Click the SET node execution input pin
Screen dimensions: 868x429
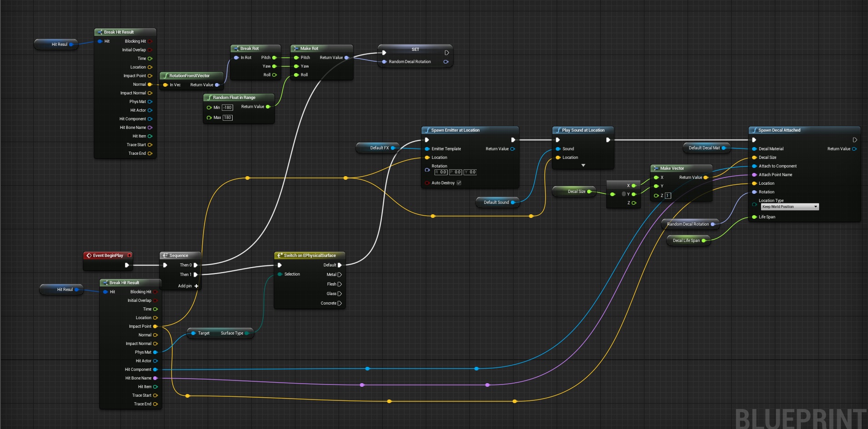[x=384, y=53]
